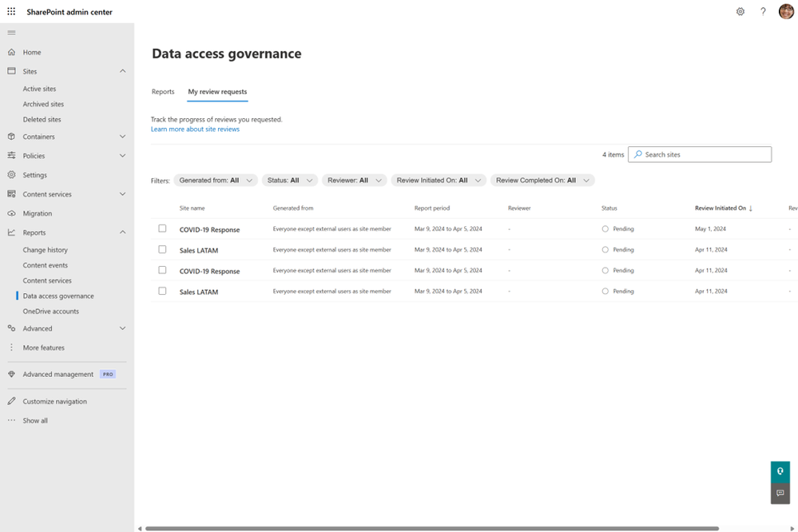Click the More features dots icon
This screenshot has height=532, width=798.
click(x=11, y=347)
